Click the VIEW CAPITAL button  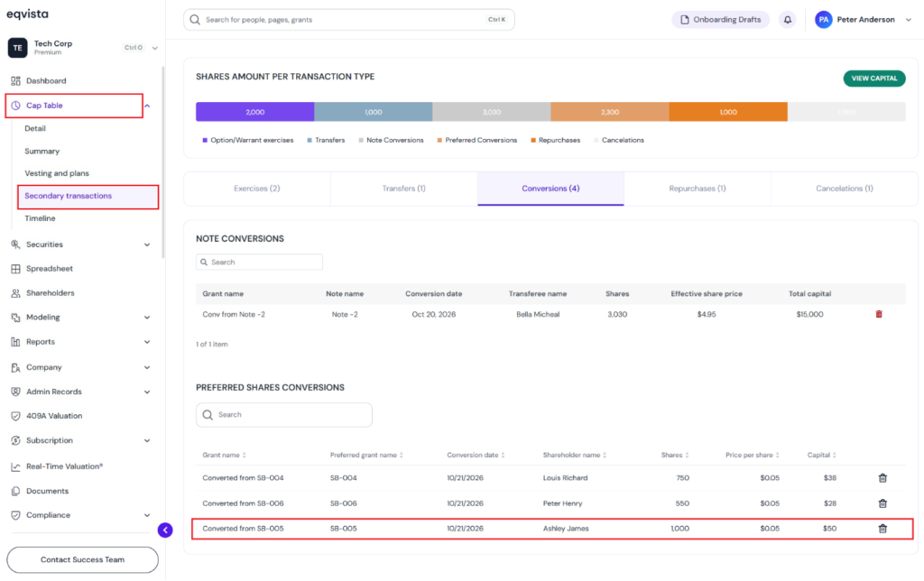click(873, 79)
